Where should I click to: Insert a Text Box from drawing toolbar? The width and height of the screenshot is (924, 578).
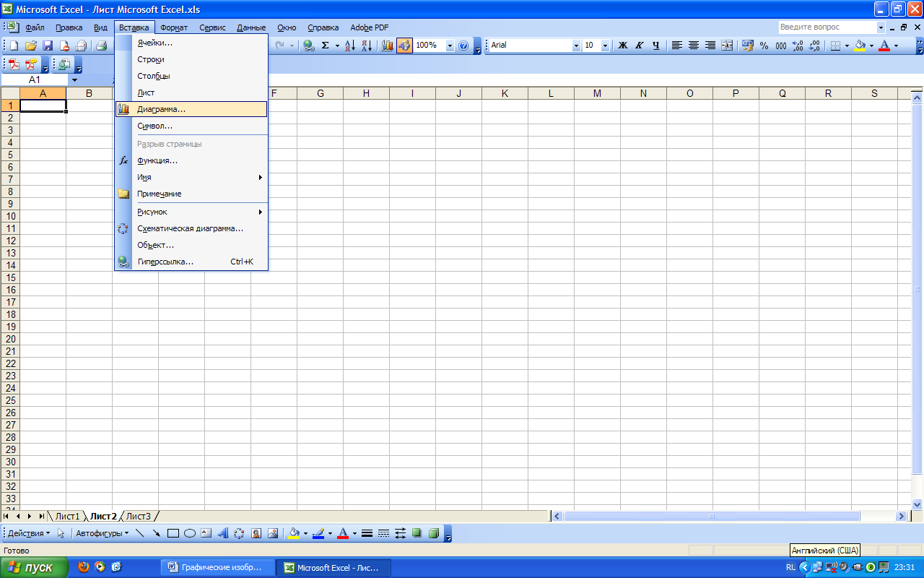pos(206,533)
